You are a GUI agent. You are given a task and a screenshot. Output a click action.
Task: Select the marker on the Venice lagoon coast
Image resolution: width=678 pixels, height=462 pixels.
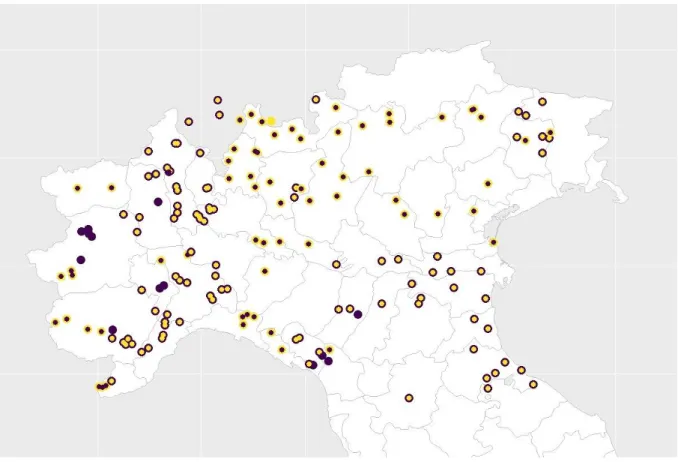tap(493, 242)
